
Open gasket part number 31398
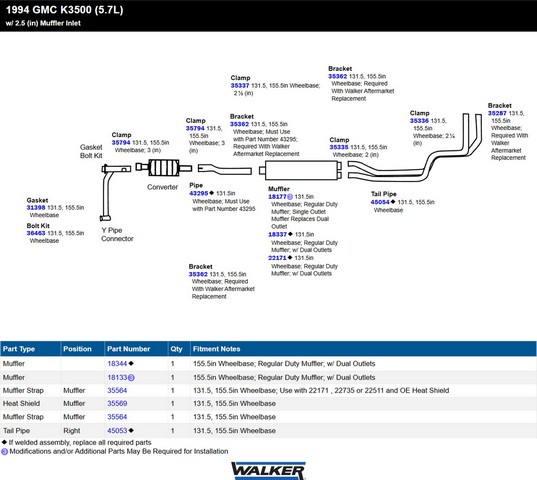tap(36, 207)
